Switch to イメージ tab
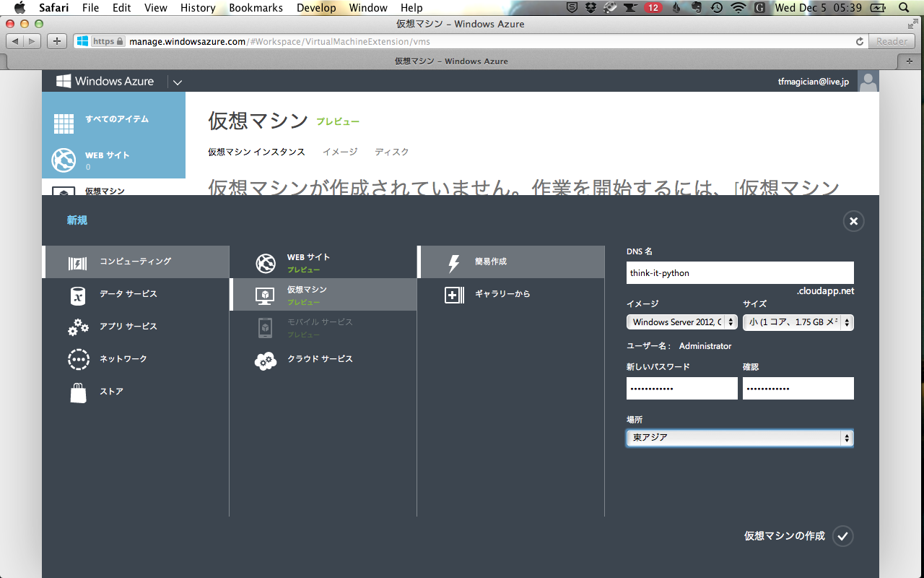924x578 pixels. pyautogui.click(x=340, y=152)
